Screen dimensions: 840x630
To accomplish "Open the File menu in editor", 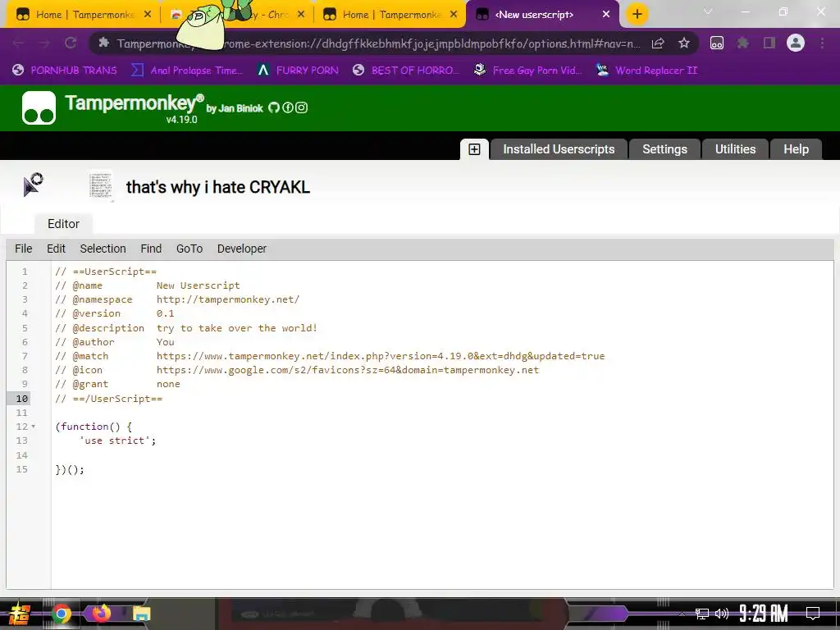I will (23, 249).
